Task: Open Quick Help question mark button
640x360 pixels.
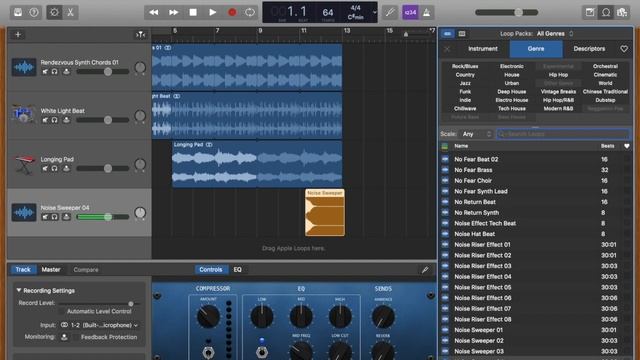Action: 34,12
